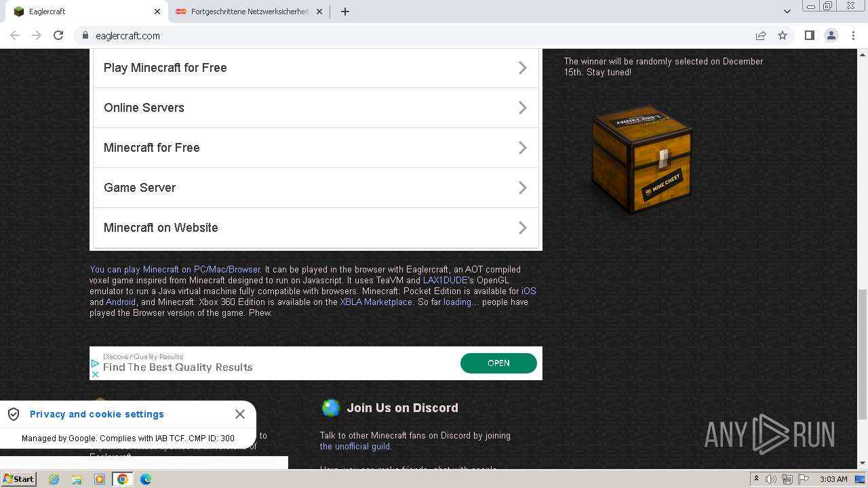Open File Explorer from taskbar

coord(77,479)
